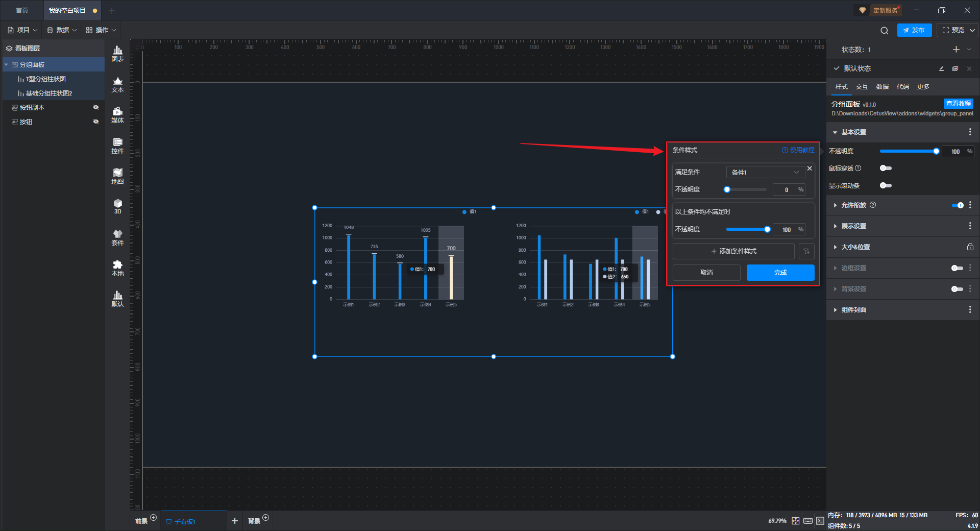
Task: Toggle visibility of 按钮副本 layer
Action: pyautogui.click(x=95, y=108)
